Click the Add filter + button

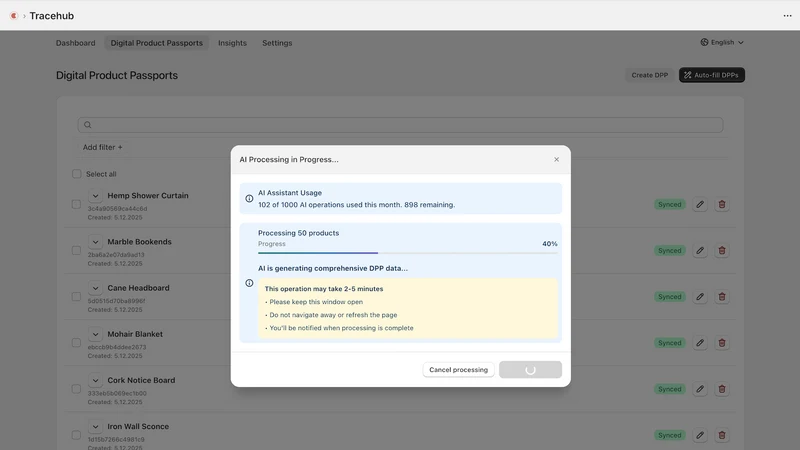coord(103,147)
